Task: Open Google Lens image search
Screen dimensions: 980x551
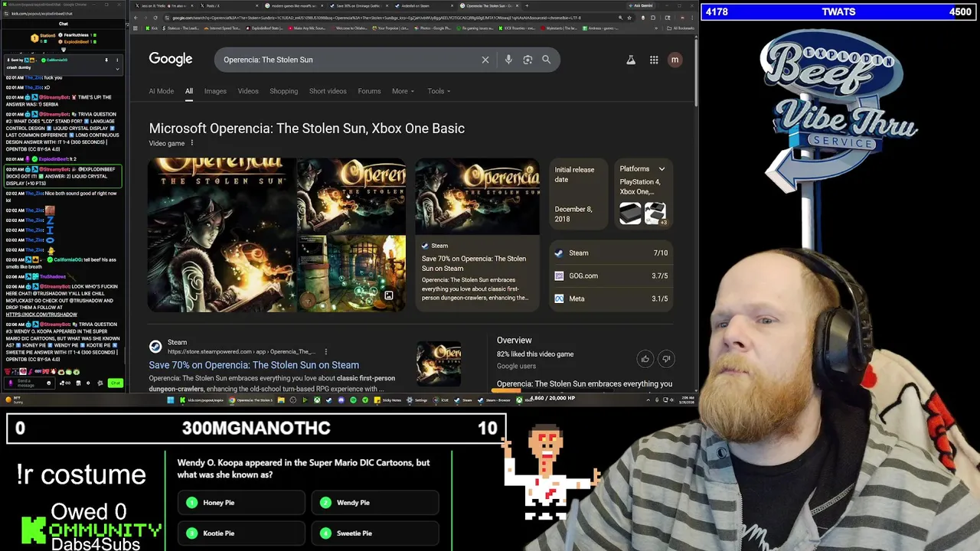Action: [528, 60]
